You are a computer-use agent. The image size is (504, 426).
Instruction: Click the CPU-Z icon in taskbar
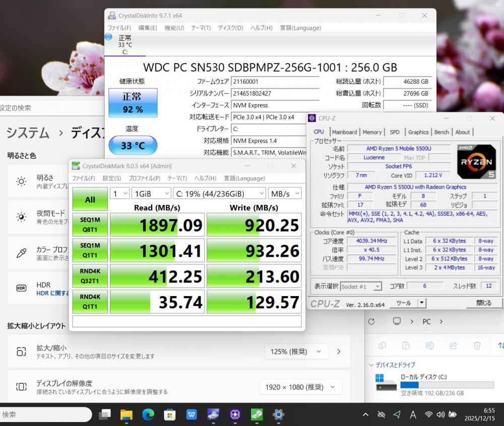click(x=235, y=414)
